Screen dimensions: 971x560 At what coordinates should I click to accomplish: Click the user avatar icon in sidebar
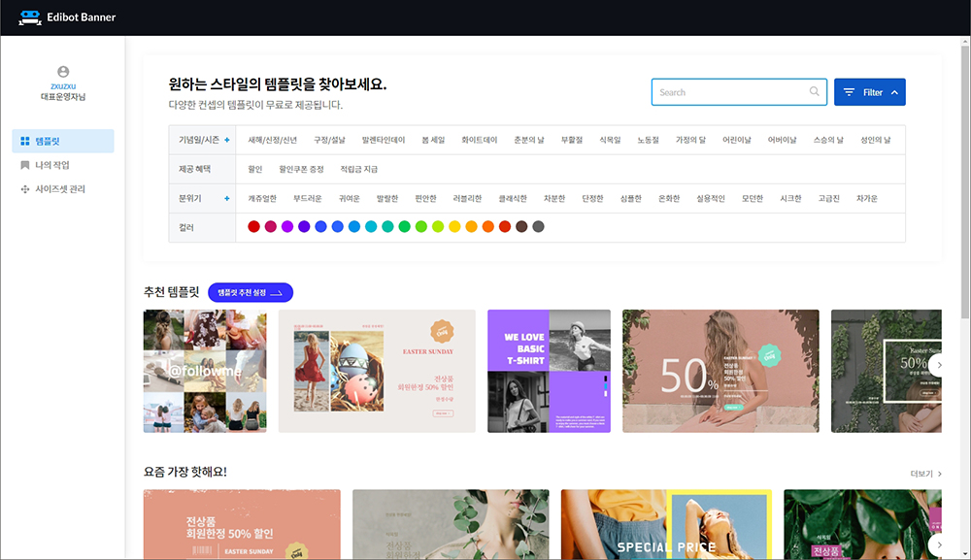(x=63, y=72)
